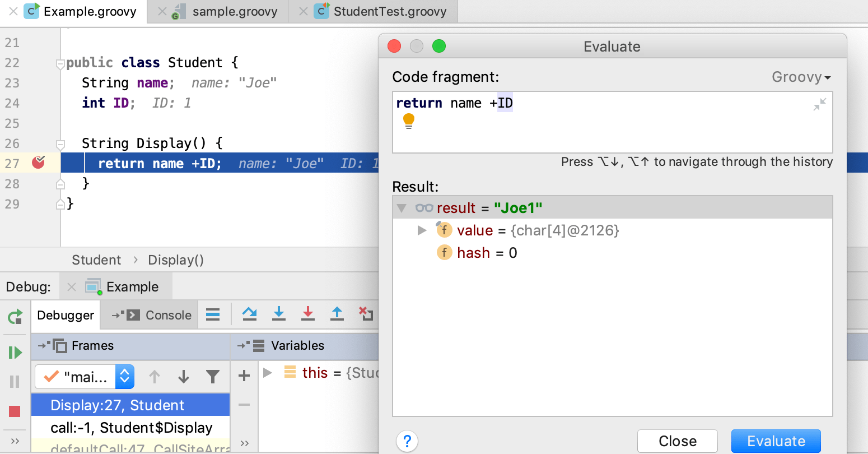This screenshot has height=454, width=868.
Task: Select Force Step Into (red arrow)
Action: point(307,314)
